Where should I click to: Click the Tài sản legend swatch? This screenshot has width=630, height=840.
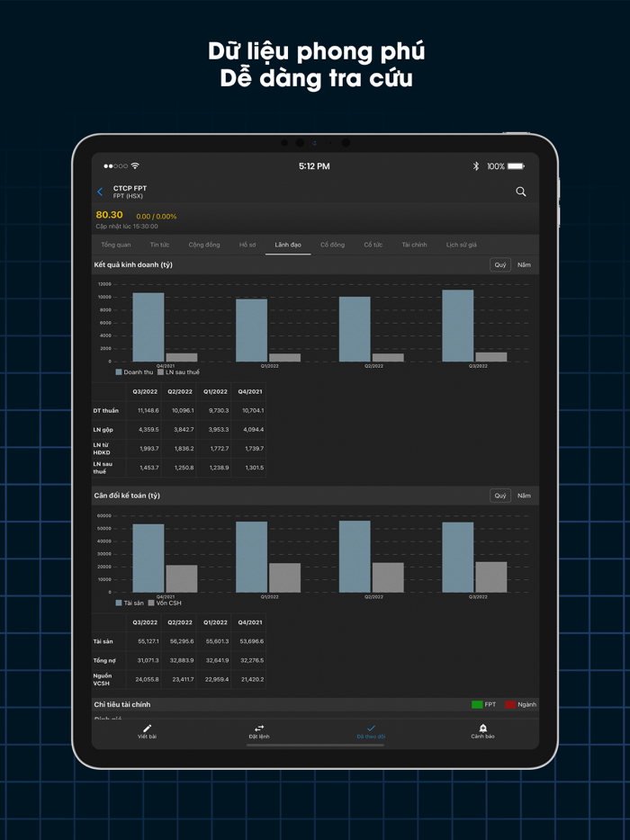(119, 603)
